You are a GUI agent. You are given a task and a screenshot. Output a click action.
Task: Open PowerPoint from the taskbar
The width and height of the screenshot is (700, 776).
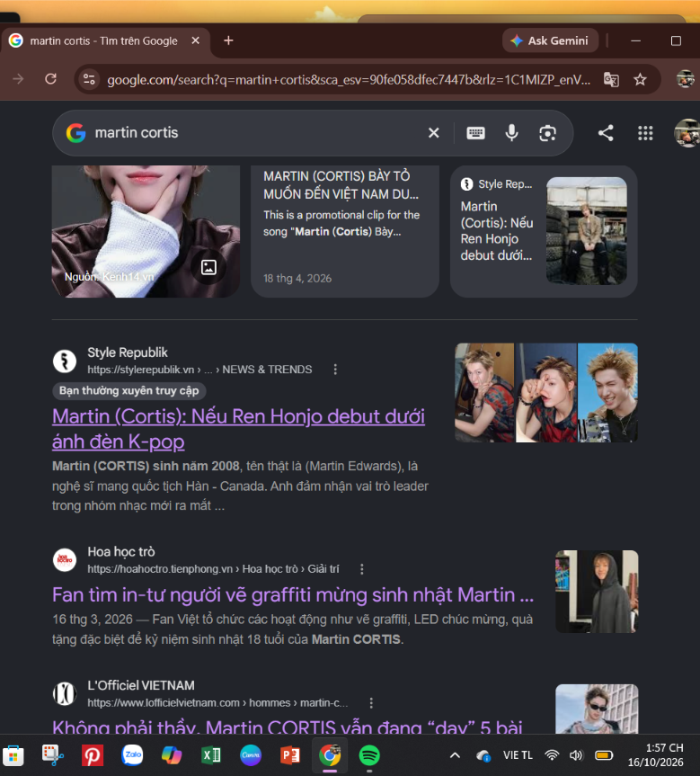click(x=290, y=755)
